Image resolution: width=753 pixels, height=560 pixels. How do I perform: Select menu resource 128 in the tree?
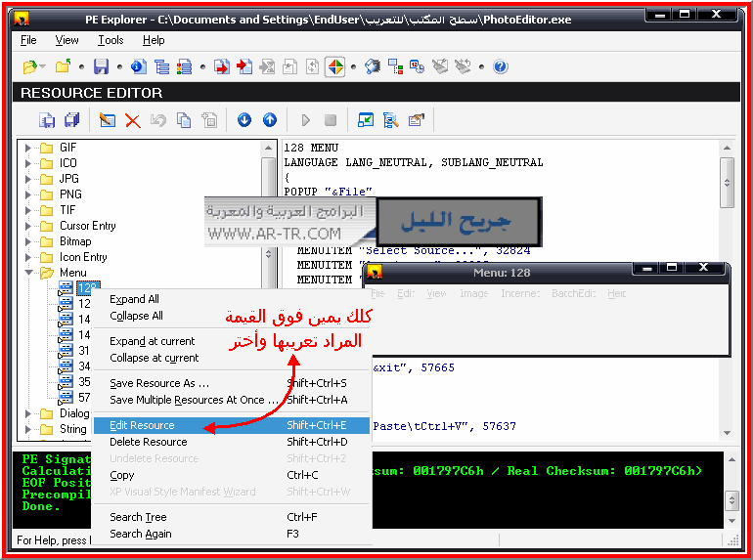[88, 288]
